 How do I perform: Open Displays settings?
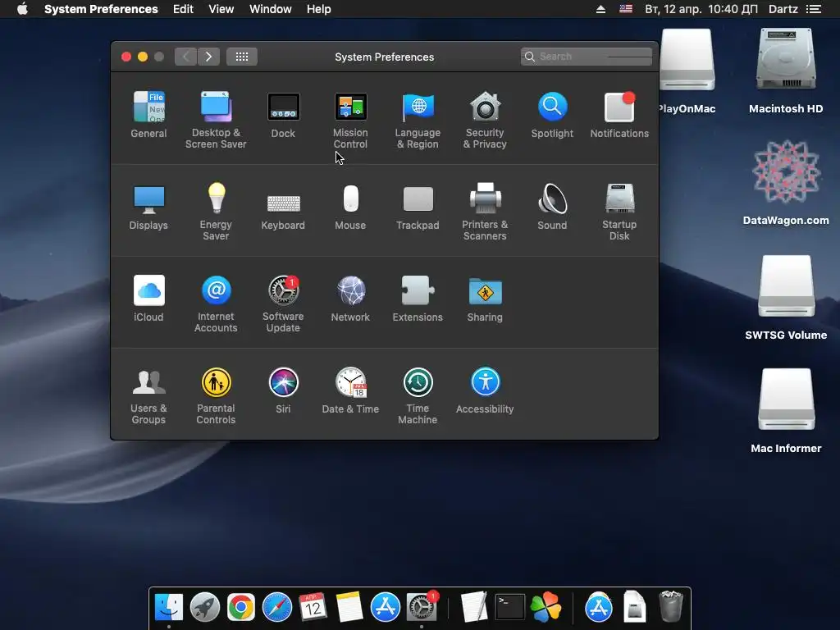pos(148,207)
